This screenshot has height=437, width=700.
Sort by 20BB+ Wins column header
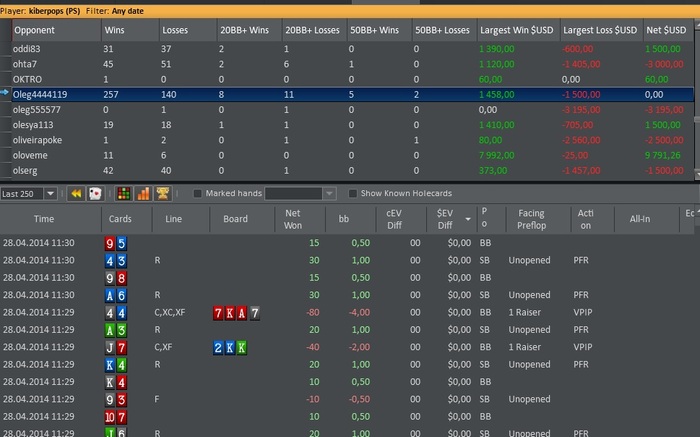click(250, 30)
